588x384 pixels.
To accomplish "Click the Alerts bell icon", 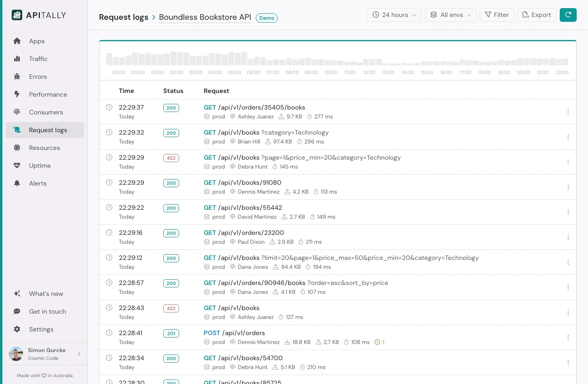I will point(17,183).
